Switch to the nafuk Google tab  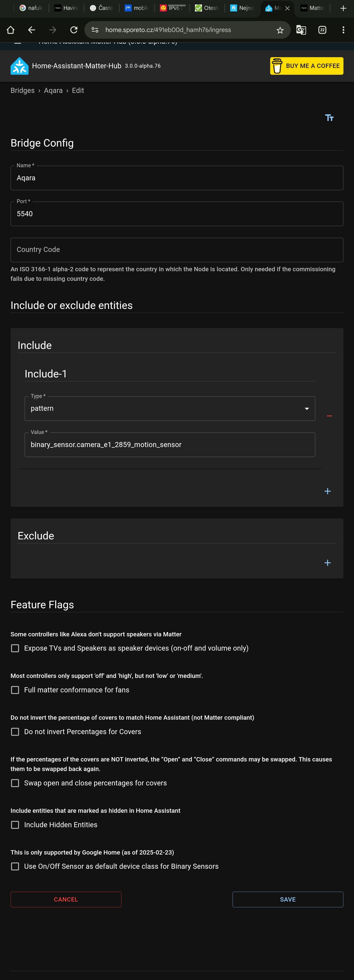click(x=31, y=8)
